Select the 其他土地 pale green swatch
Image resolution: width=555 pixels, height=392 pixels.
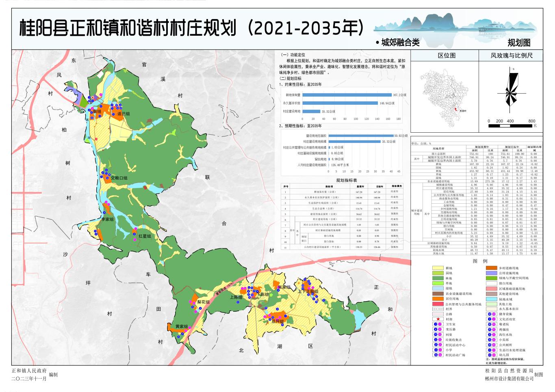point(492,304)
